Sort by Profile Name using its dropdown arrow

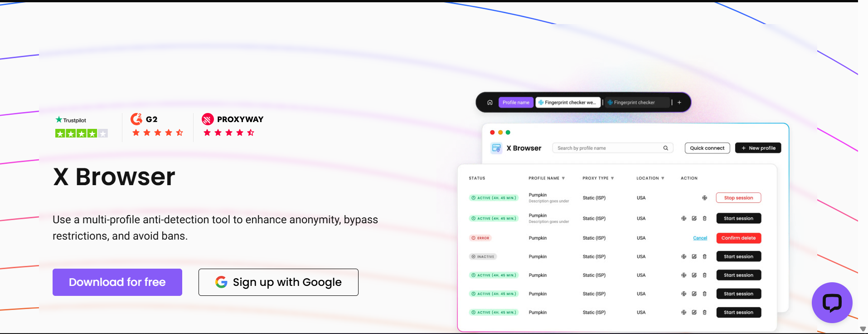(563, 178)
